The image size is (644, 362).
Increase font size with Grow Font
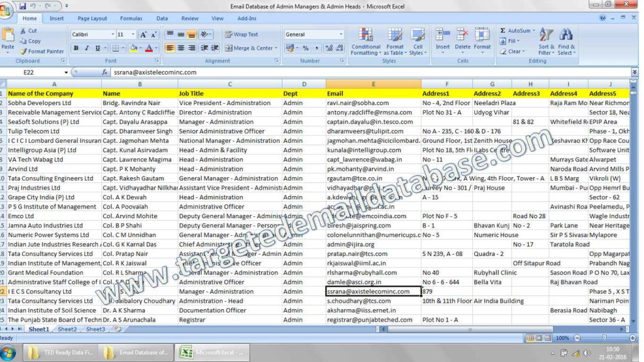(x=143, y=35)
